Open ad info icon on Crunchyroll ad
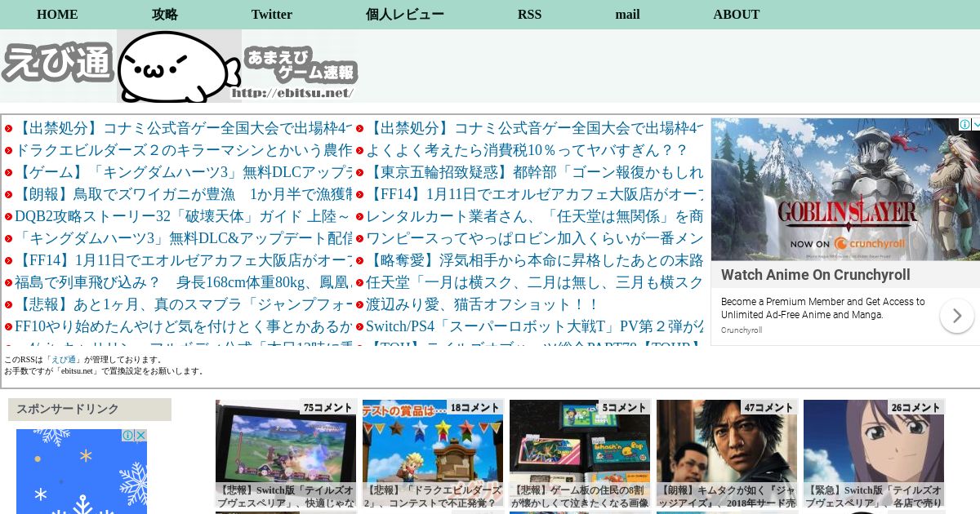Image resolution: width=980 pixels, height=514 pixels. coord(965,125)
